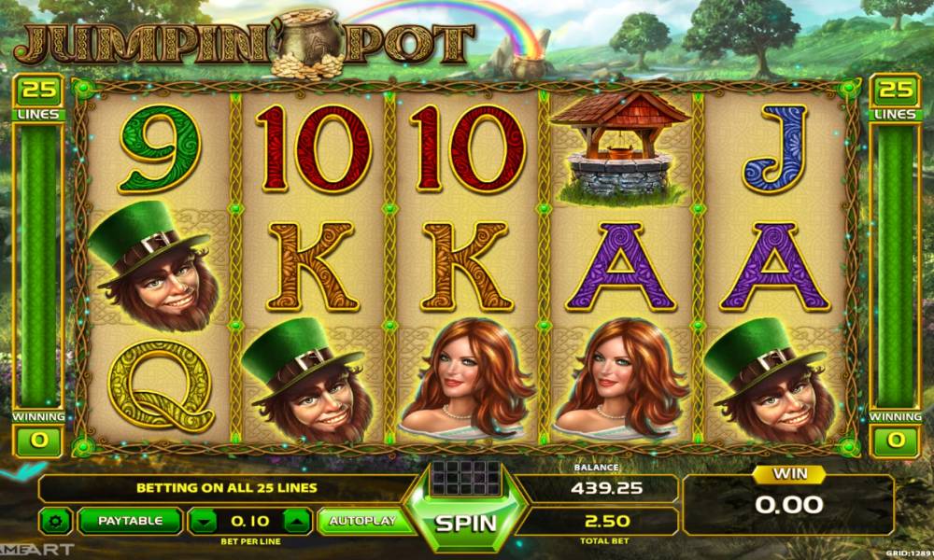Hit the green Spin button
The height and width of the screenshot is (560, 934).
coord(465,523)
